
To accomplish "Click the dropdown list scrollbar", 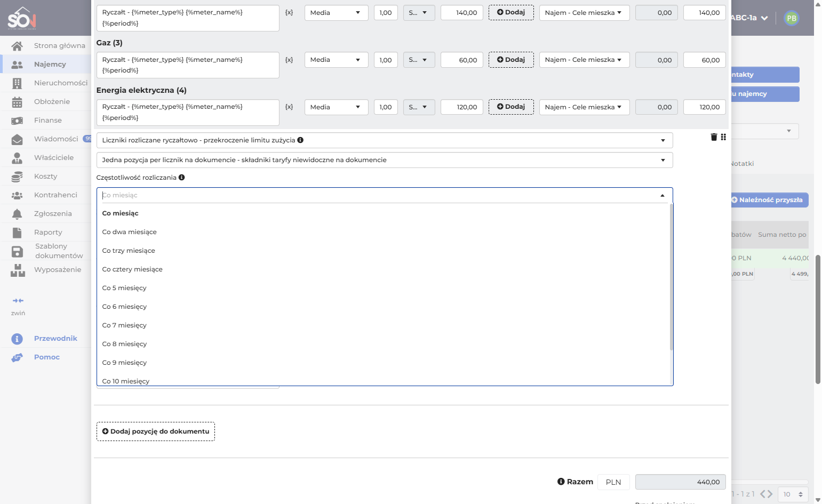I will 672,277.
